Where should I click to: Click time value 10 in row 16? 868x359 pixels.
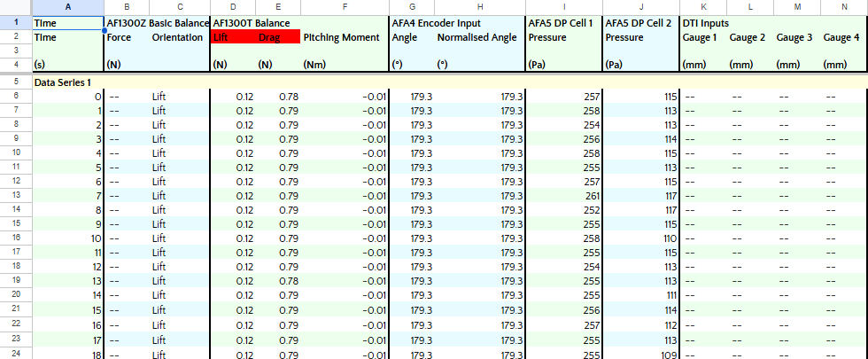coord(68,238)
